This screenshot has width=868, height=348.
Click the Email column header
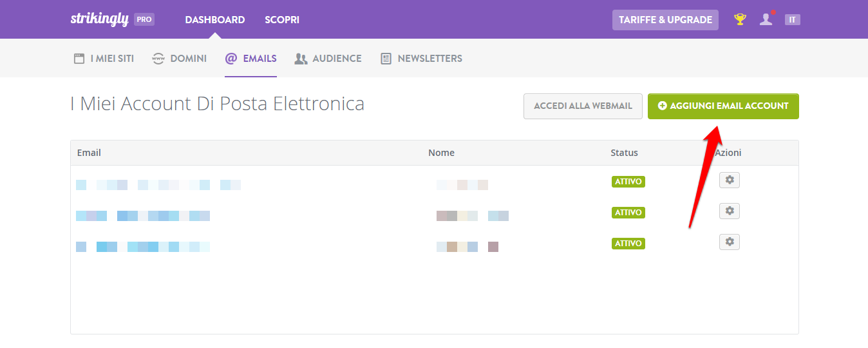pos(89,153)
